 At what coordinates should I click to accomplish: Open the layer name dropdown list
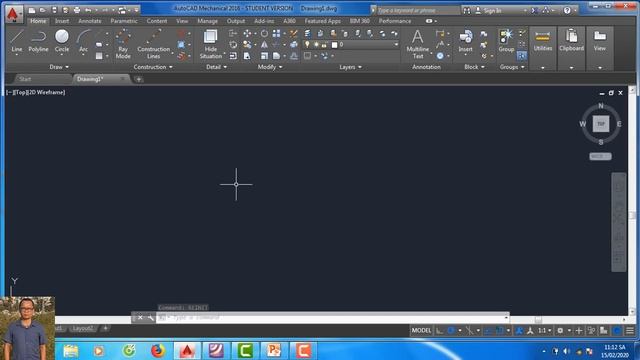click(x=396, y=44)
